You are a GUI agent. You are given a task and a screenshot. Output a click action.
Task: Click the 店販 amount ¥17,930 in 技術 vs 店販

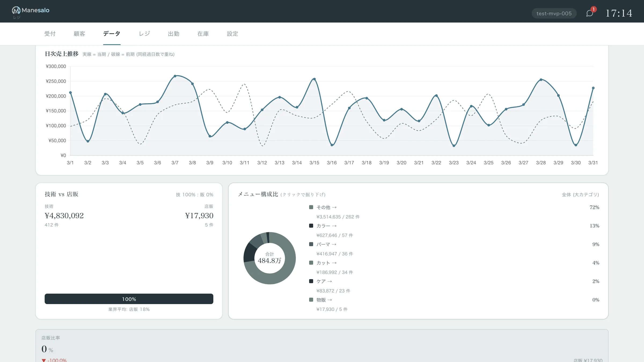pos(199,216)
